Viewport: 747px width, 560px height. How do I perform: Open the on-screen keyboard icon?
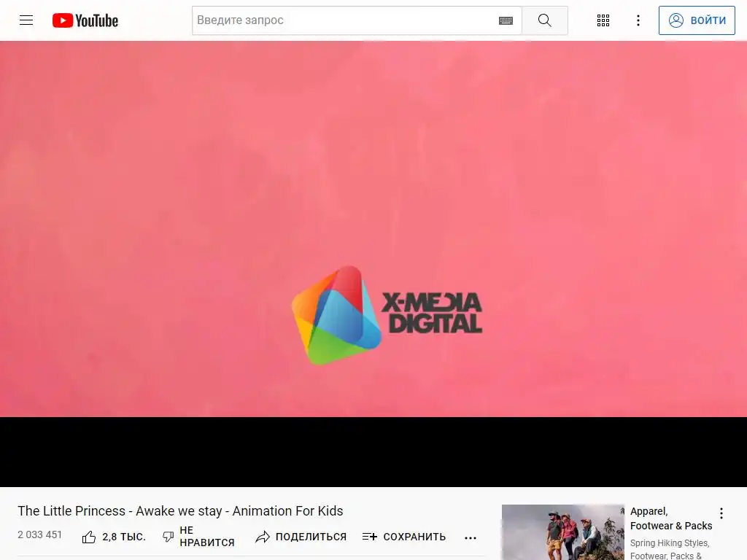click(506, 20)
